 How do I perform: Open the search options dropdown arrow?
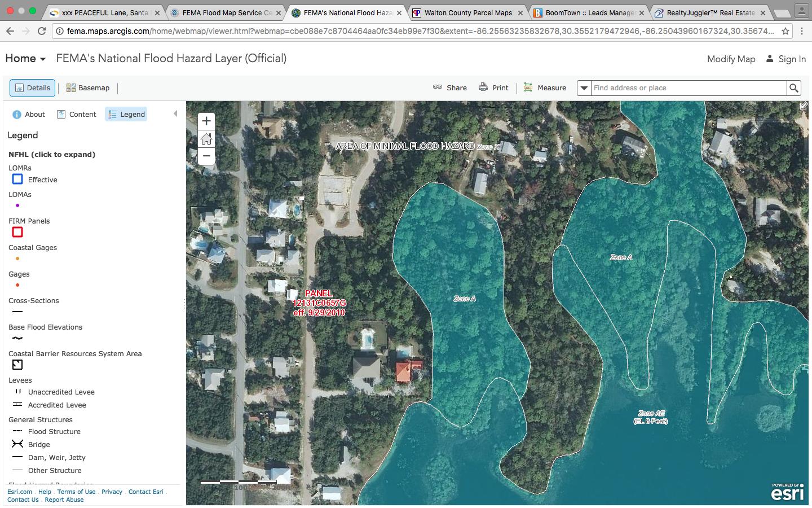click(x=584, y=88)
